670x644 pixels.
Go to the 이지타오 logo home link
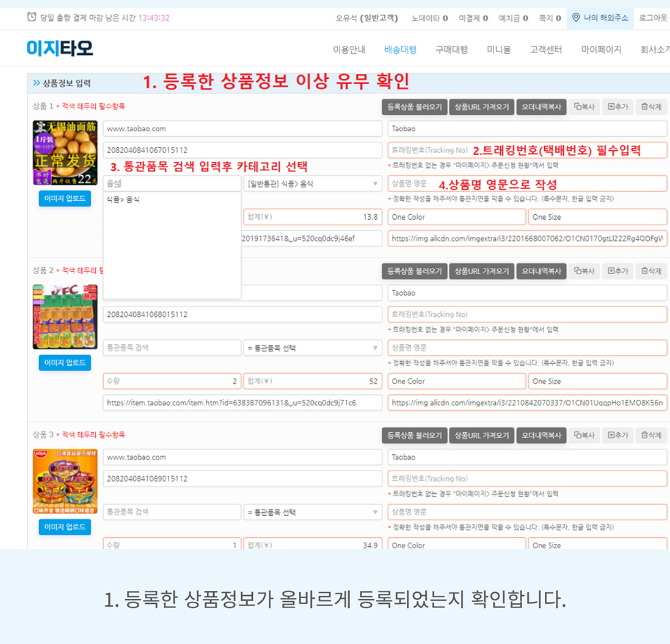[60, 48]
